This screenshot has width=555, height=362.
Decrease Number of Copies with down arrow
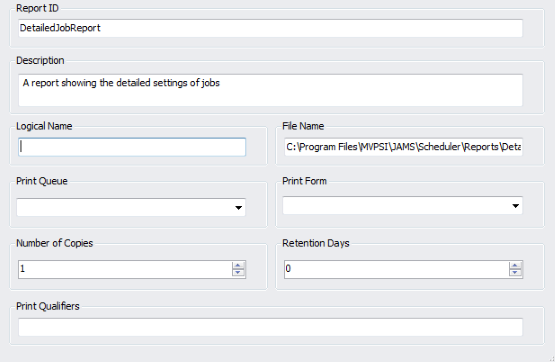coord(238,273)
